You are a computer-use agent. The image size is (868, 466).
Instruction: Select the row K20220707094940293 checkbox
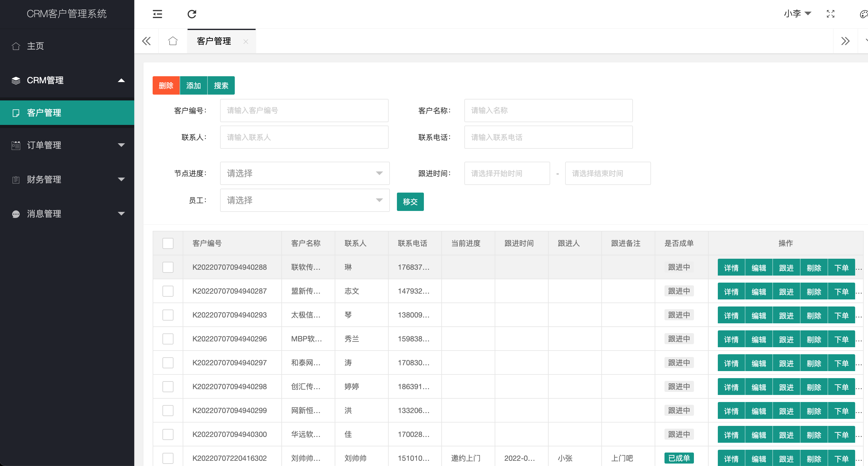(x=168, y=315)
